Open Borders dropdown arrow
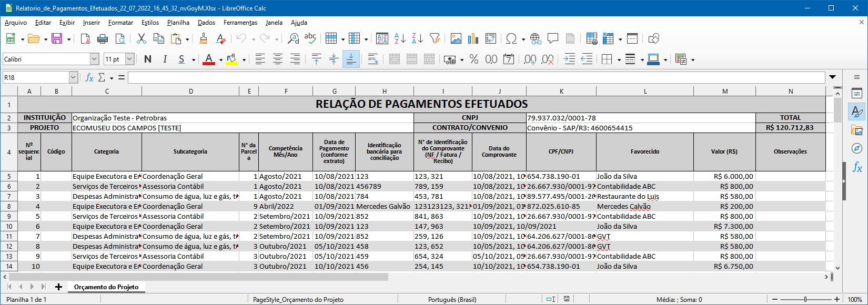868x305 pixels. [619, 60]
